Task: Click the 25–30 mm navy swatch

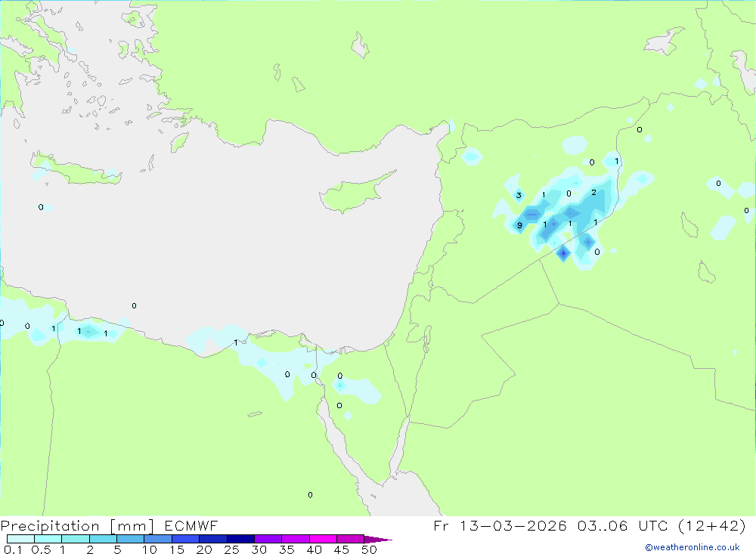Action: [x=240, y=539]
